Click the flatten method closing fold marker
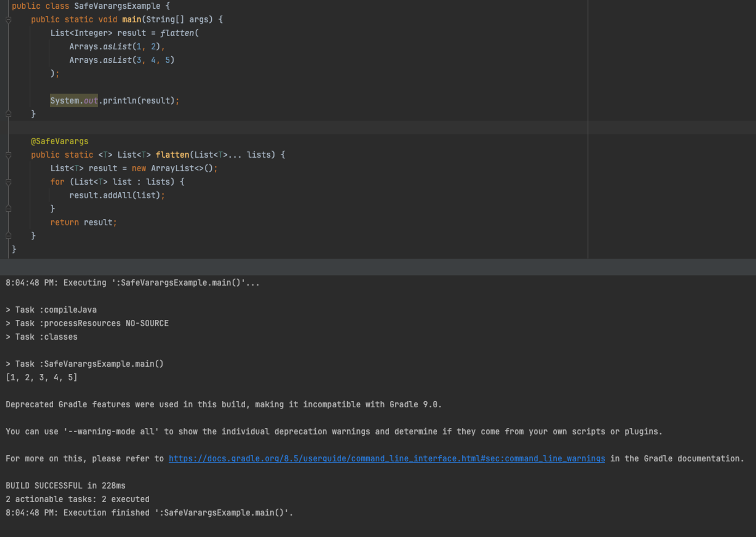756x537 pixels. 8,236
